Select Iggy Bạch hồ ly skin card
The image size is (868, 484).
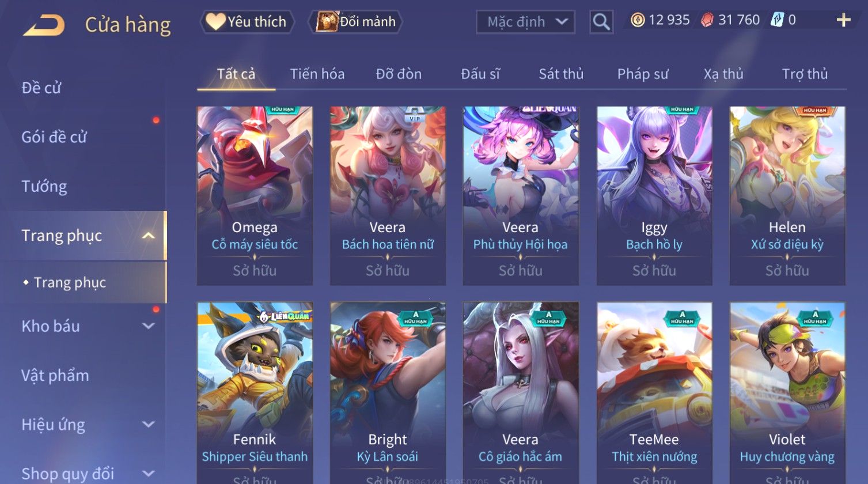click(654, 196)
